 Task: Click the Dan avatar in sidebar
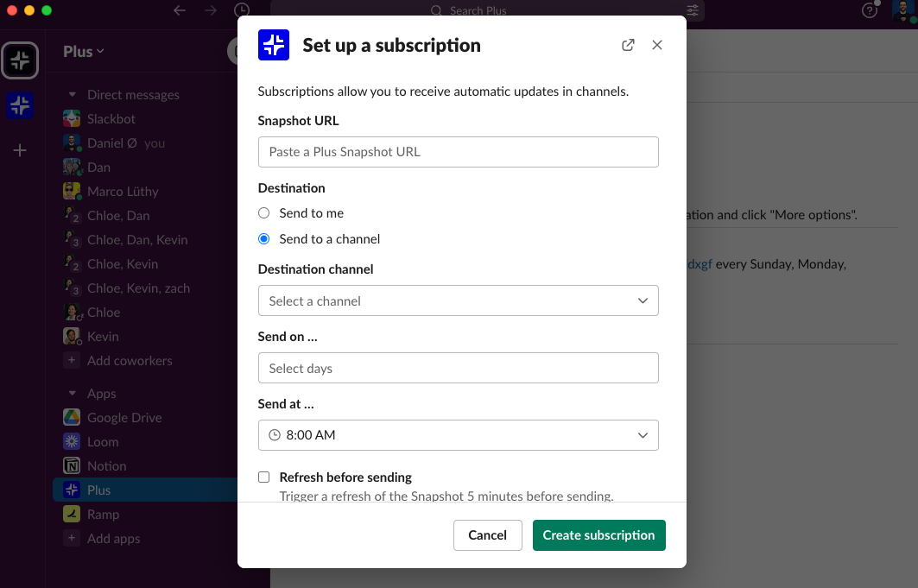(72, 168)
